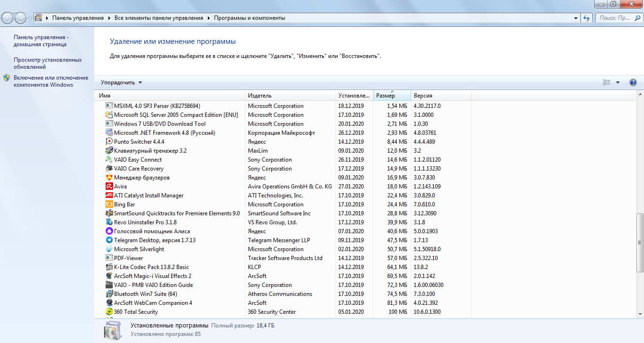Open the help question mark button
The height and width of the screenshot is (343, 644).
tap(633, 82)
